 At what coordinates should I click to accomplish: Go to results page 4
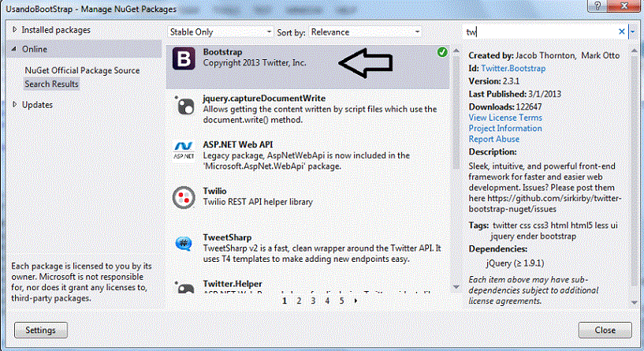click(327, 301)
